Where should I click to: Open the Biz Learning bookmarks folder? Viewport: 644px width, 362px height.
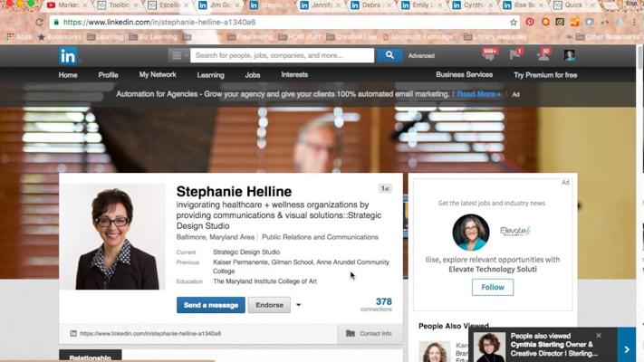click(153, 37)
